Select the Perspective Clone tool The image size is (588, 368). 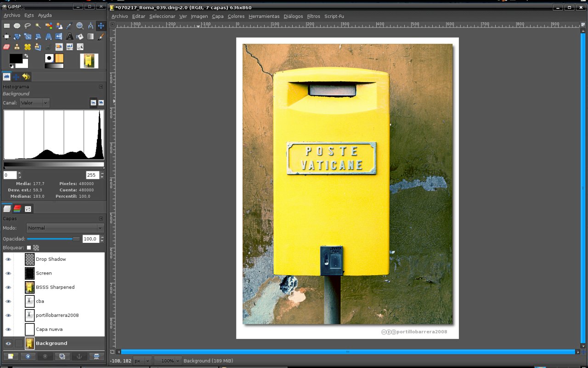tap(38, 47)
